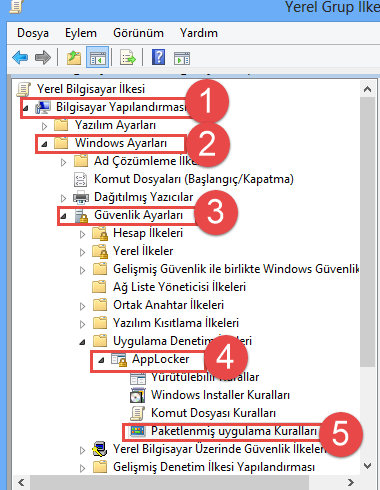
Task: Click the Dağıtılmış Yazıcılar printer icon
Action: pyautogui.click(x=81, y=197)
